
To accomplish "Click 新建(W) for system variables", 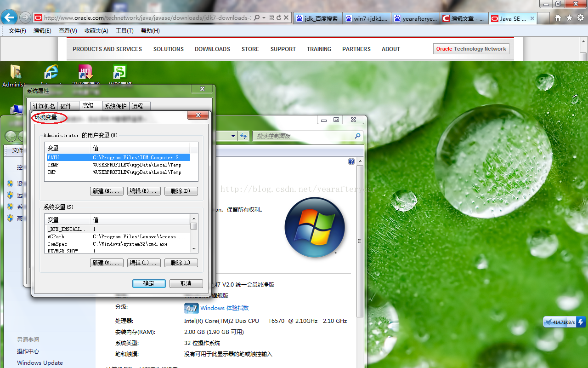I will coord(107,263).
